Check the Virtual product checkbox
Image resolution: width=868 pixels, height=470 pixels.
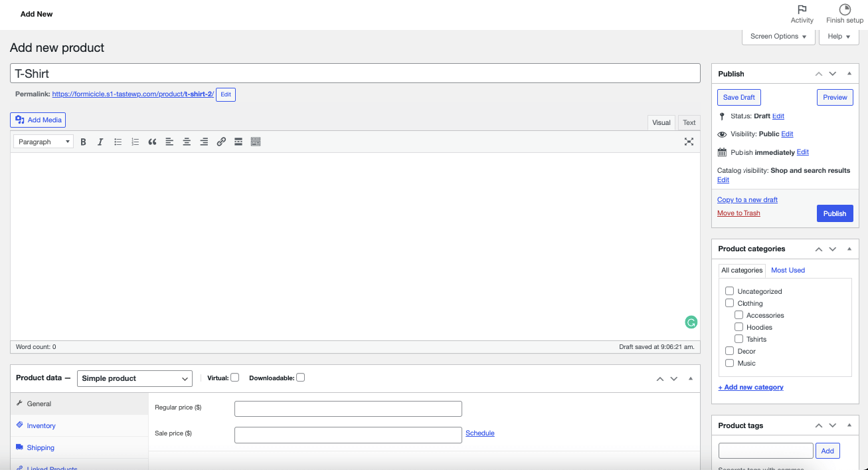235,377
